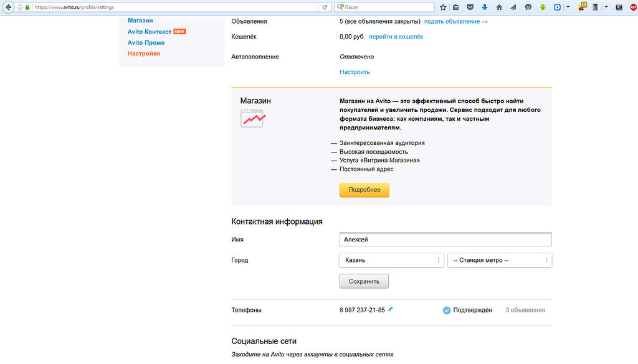
Task: Click the Контактная информация heading
Action: [277, 222]
